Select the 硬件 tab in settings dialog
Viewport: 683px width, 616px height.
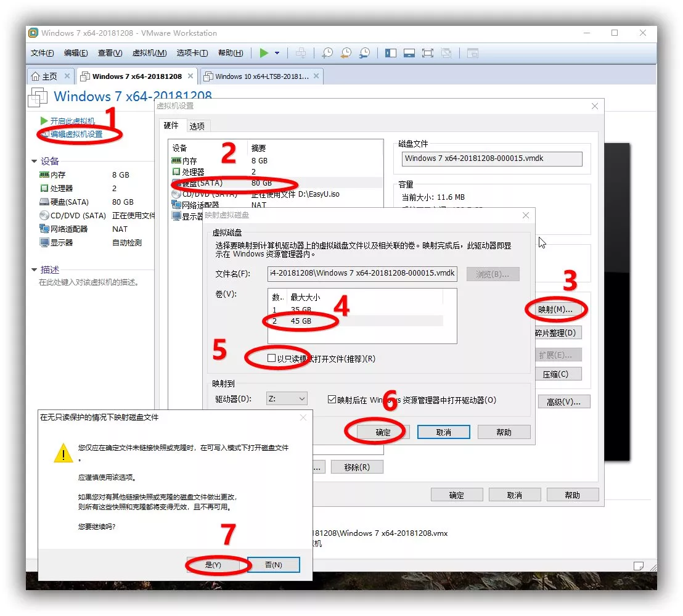tap(171, 125)
